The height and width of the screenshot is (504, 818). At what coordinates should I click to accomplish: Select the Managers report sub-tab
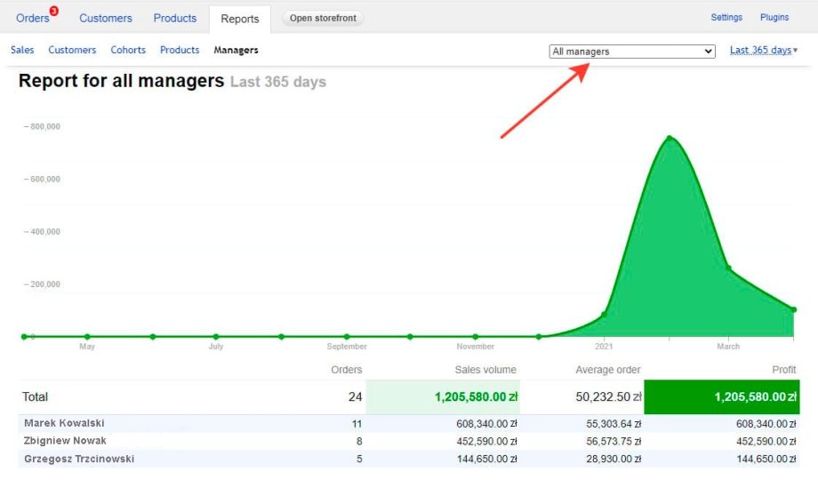point(236,50)
